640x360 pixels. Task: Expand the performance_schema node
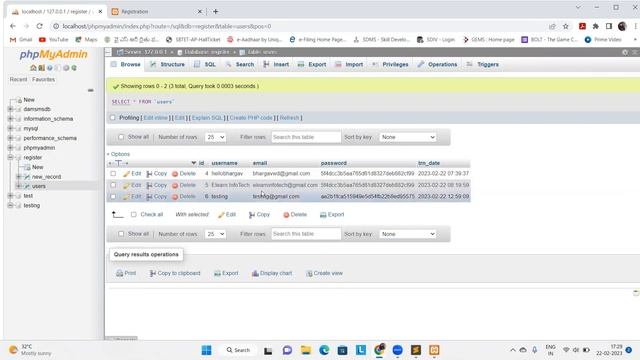pyautogui.click(x=10, y=138)
